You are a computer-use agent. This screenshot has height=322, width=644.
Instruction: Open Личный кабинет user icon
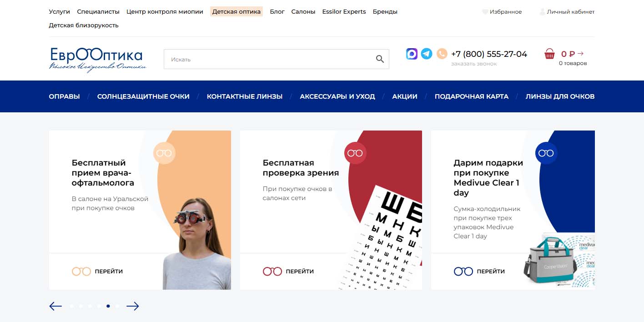(x=542, y=12)
